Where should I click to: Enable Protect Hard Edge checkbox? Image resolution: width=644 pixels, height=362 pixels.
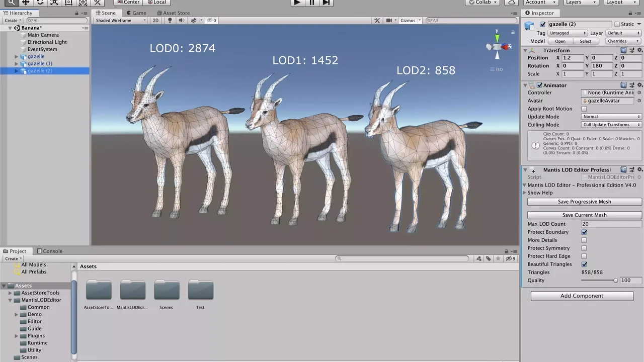tap(584, 256)
